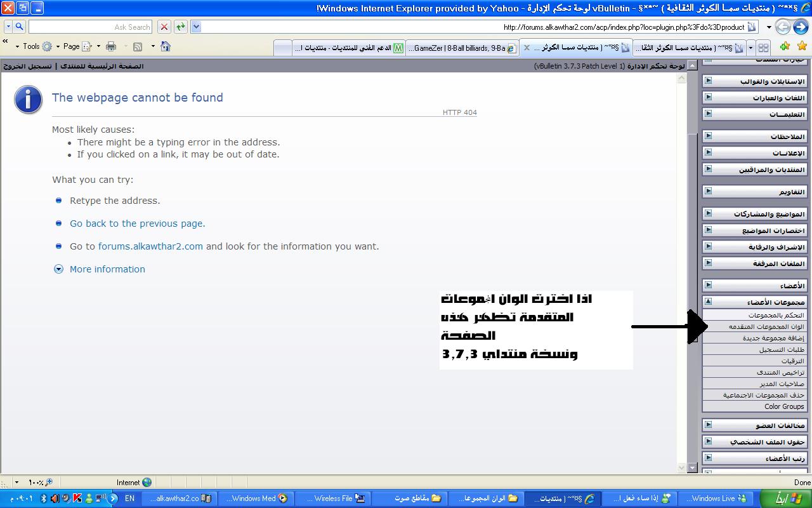Open Color Groups in the sidebar
Image resolution: width=812 pixels, height=508 pixels.
(x=784, y=406)
